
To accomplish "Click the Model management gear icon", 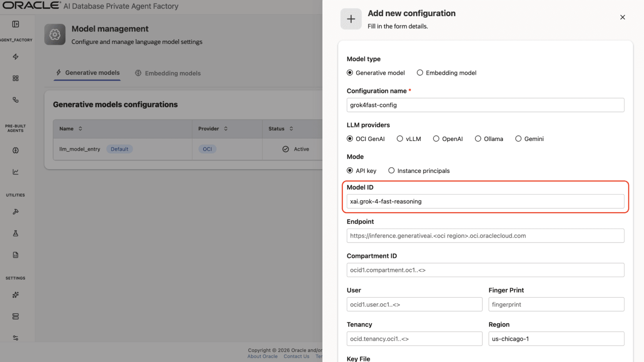I will (x=55, y=35).
